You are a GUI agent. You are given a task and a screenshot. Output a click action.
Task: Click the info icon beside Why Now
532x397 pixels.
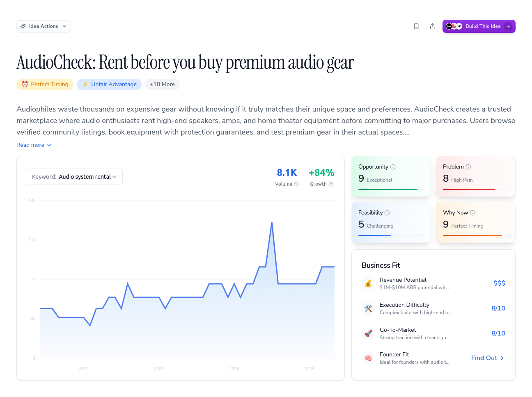tap(472, 213)
